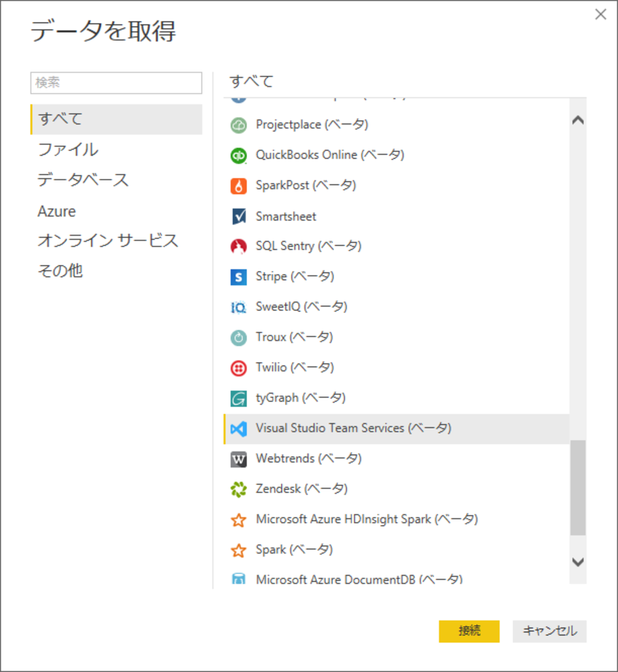Click the Projectplace connector icon
Screen dimensions: 618x672
(x=239, y=125)
